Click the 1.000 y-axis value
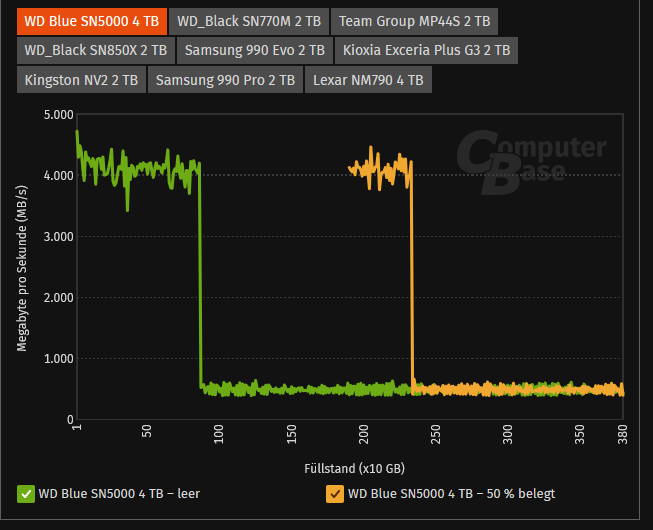This screenshot has height=530, width=653. (x=59, y=359)
